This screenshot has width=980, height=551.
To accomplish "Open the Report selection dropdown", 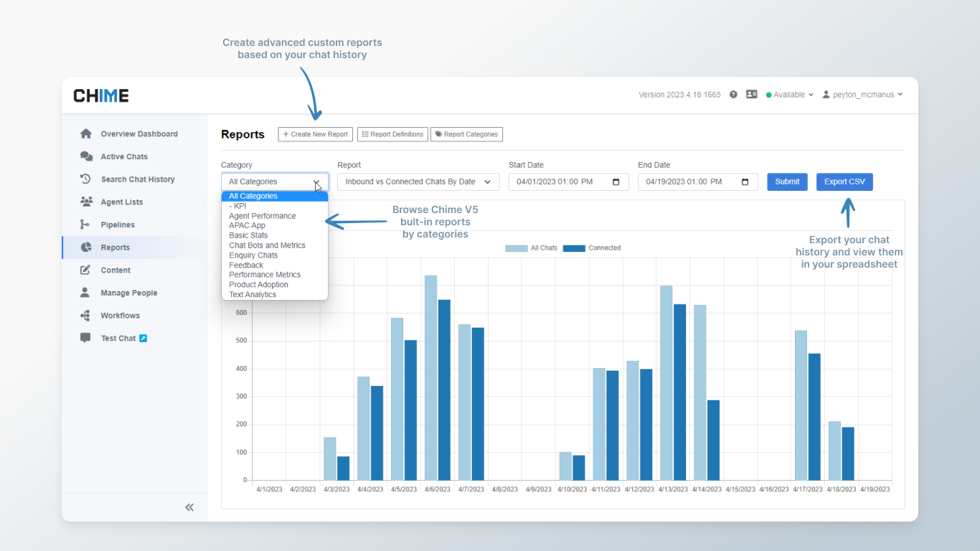I will click(418, 182).
